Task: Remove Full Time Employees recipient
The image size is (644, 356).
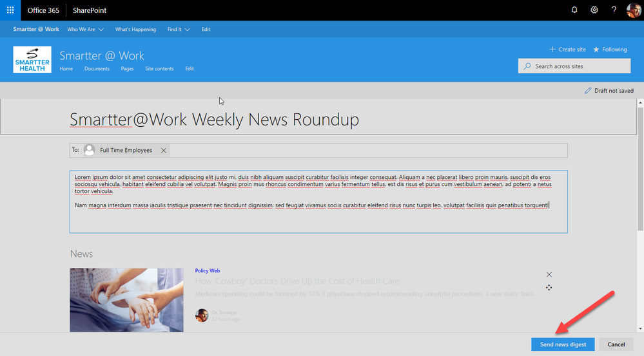Action: (x=164, y=151)
